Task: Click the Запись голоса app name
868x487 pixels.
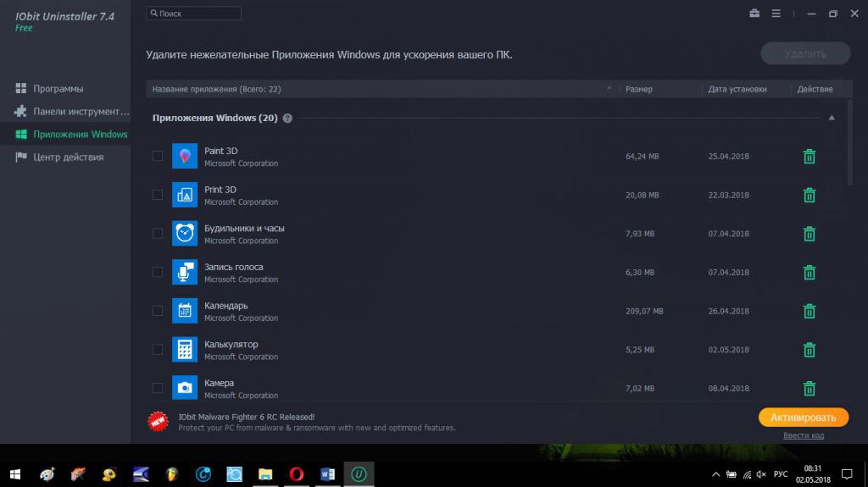Action: coord(234,267)
